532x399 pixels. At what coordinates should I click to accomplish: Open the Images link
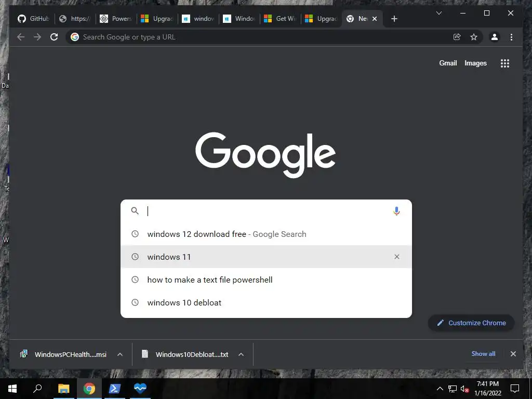(475, 63)
